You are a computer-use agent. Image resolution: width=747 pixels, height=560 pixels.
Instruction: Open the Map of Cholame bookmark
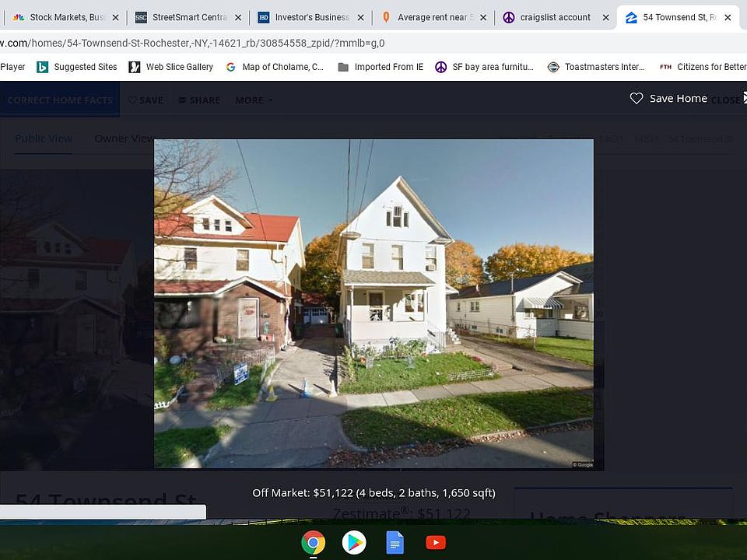[275, 67]
